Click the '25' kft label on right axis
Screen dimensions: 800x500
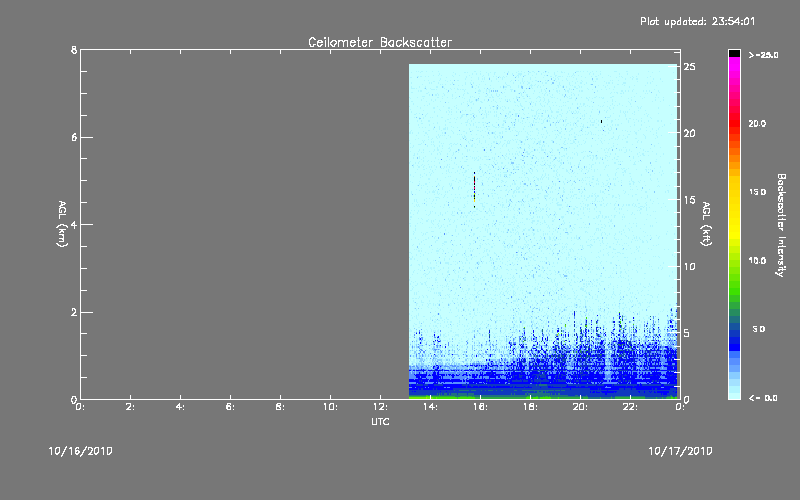pos(689,67)
